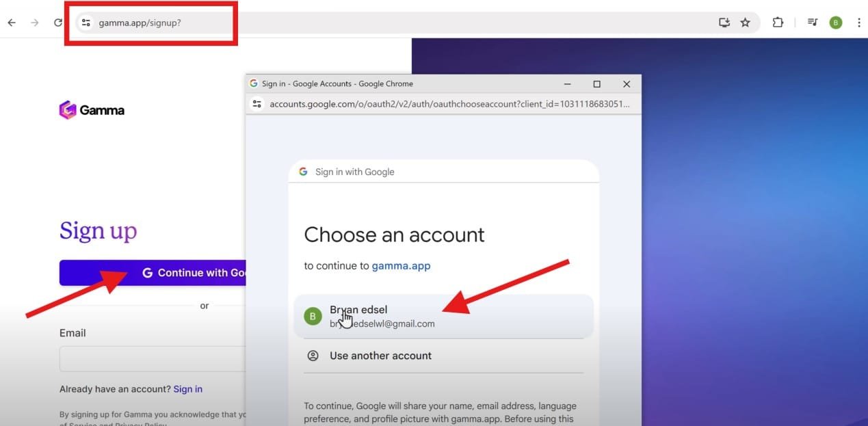View site info icon in popup address bar

point(257,104)
